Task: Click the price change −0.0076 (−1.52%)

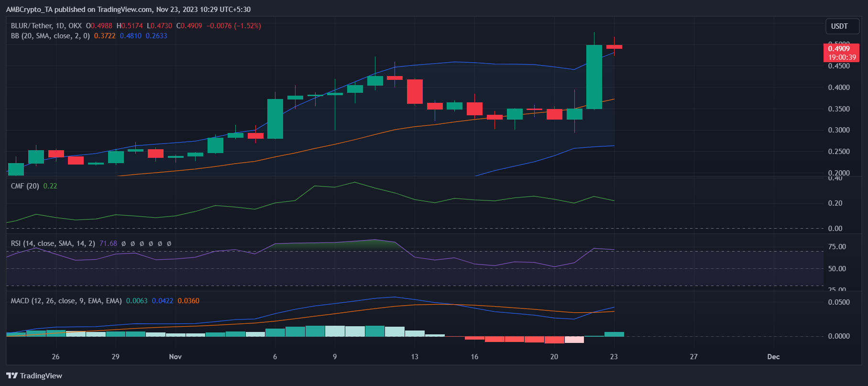Action: [x=234, y=26]
